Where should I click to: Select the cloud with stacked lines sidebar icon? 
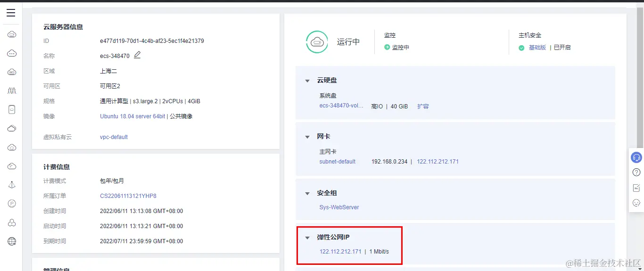[12, 72]
